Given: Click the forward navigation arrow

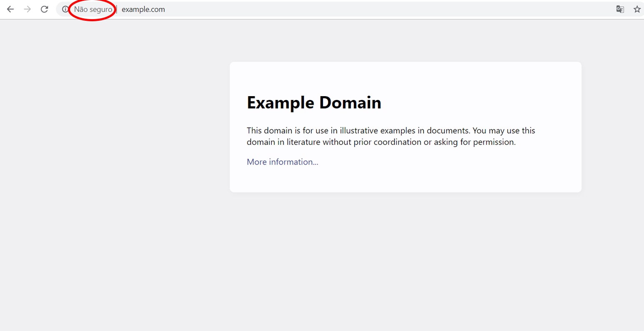Looking at the screenshot, I should [x=28, y=9].
